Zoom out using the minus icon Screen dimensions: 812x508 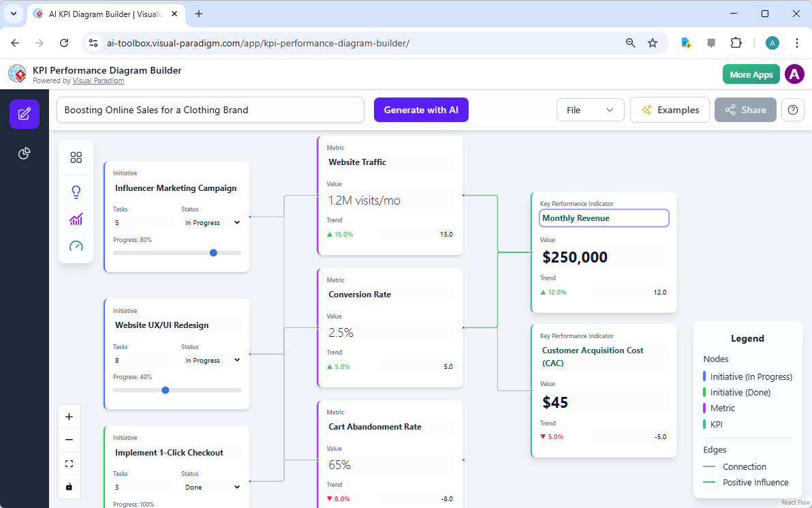click(x=69, y=440)
